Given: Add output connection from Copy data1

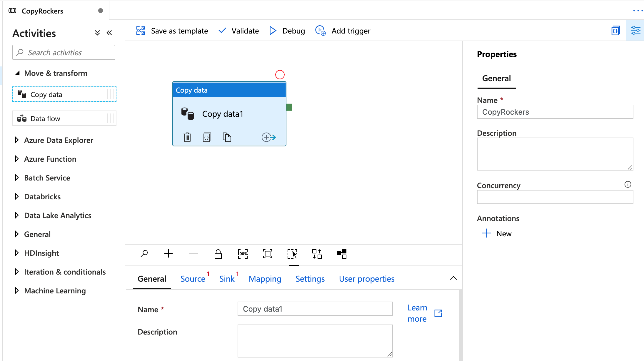Looking at the screenshot, I should click(269, 137).
